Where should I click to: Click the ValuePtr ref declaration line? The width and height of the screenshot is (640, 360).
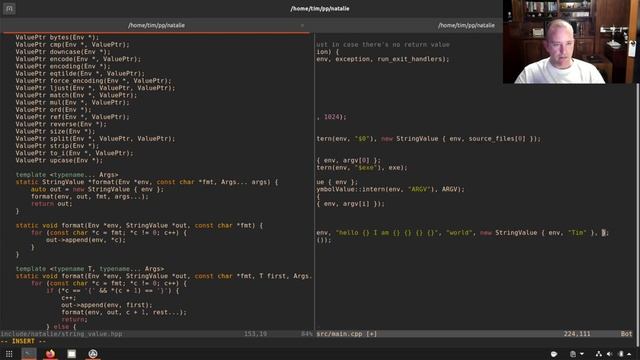coord(72,117)
